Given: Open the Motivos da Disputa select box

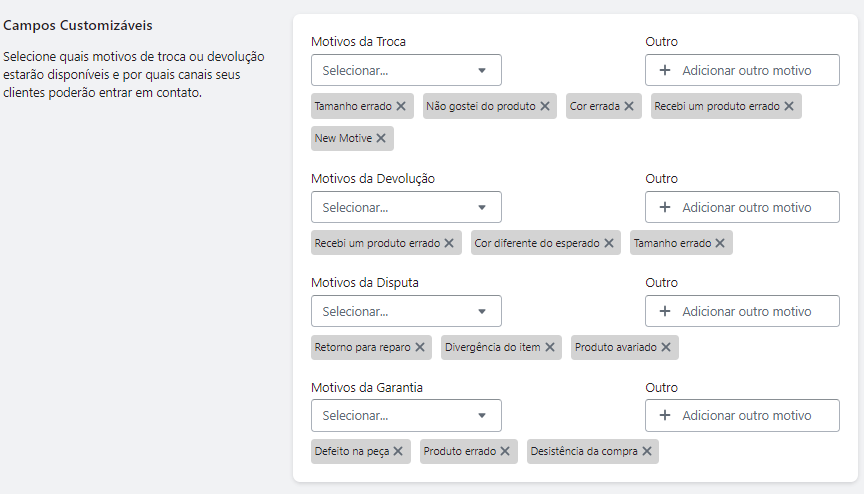Looking at the screenshot, I should pos(406,312).
